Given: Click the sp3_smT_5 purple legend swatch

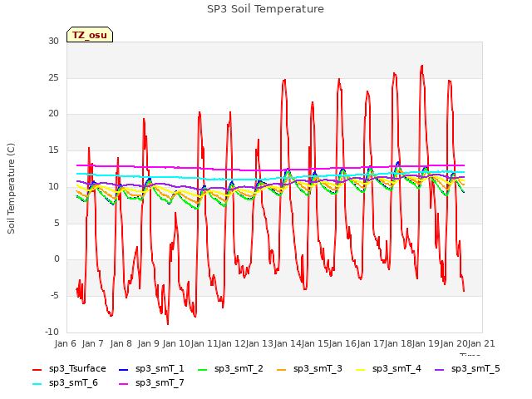Looking at the screenshot, I should pyautogui.click(x=440, y=369).
